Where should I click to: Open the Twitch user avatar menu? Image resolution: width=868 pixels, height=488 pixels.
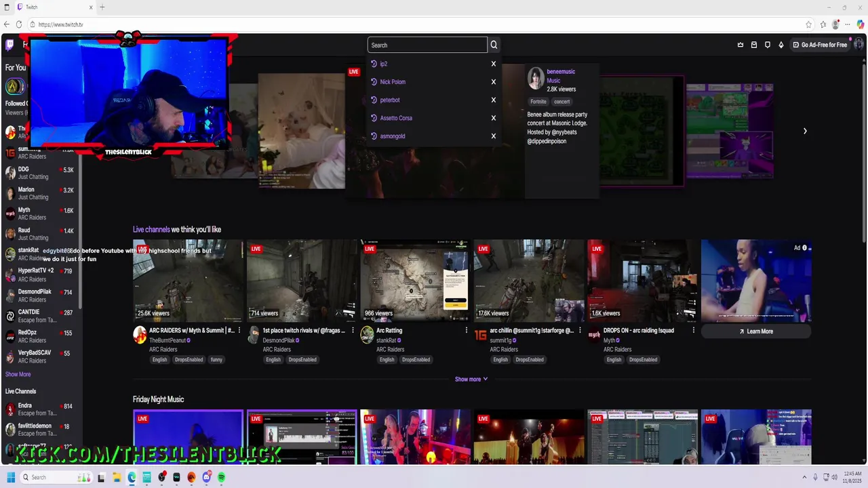(858, 45)
